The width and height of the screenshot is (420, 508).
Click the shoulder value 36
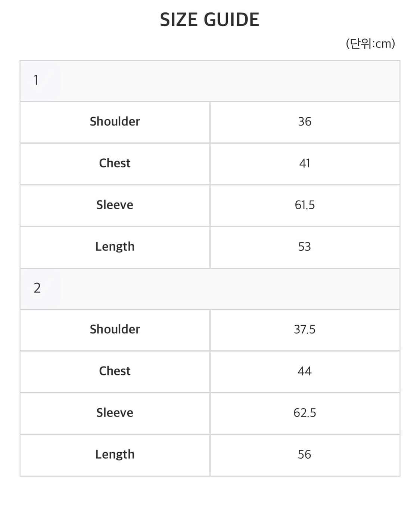[304, 122]
